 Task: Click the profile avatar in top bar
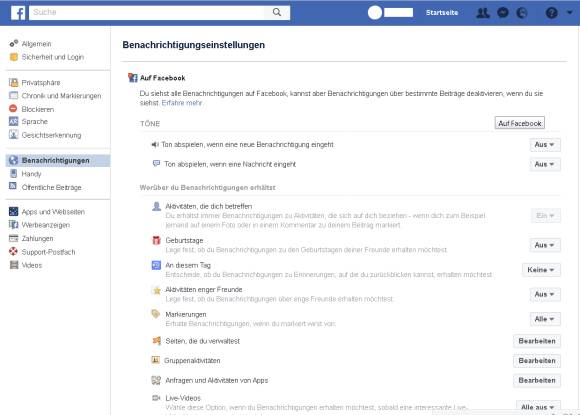point(375,13)
